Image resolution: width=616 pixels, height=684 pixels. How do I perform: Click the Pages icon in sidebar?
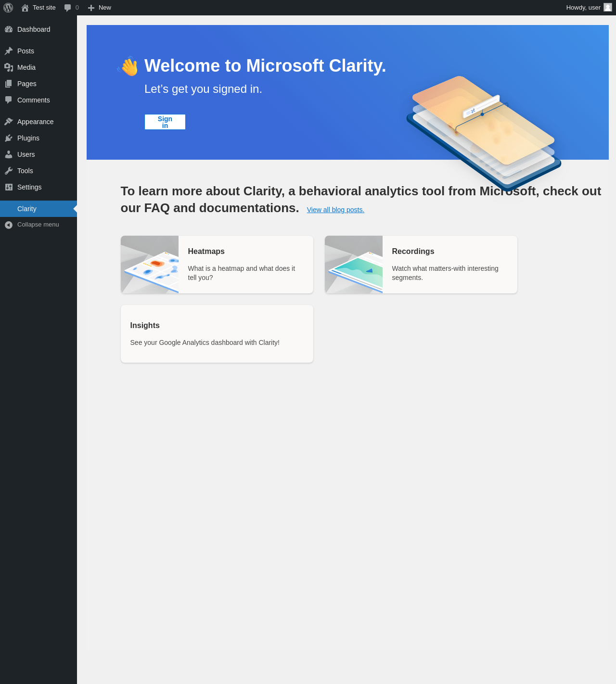point(9,84)
